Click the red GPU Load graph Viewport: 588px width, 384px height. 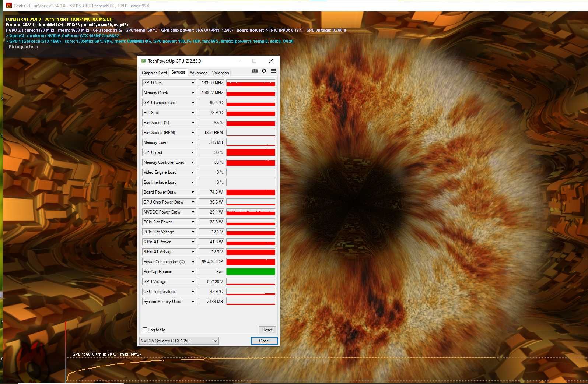[x=251, y=152]
